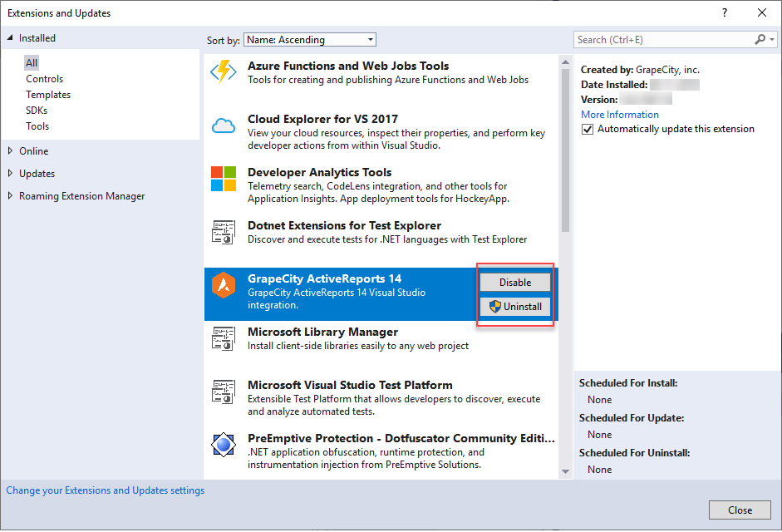
Task: Disable the GrapeCity ActiveReports 14 extension
Action: 515,282
